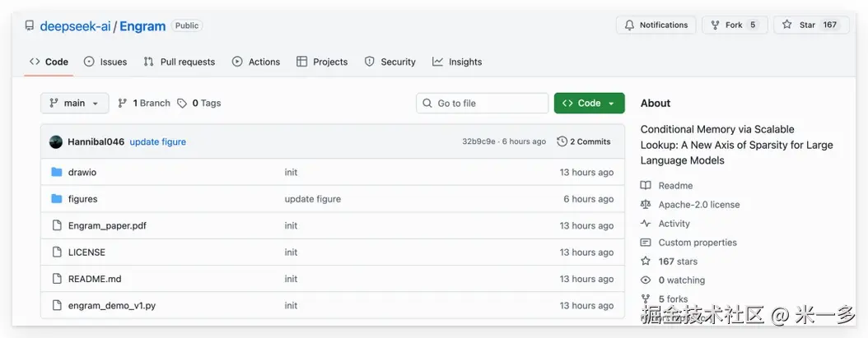
Task: Click the icon beside Custom properties
Action: pos(646,243)
